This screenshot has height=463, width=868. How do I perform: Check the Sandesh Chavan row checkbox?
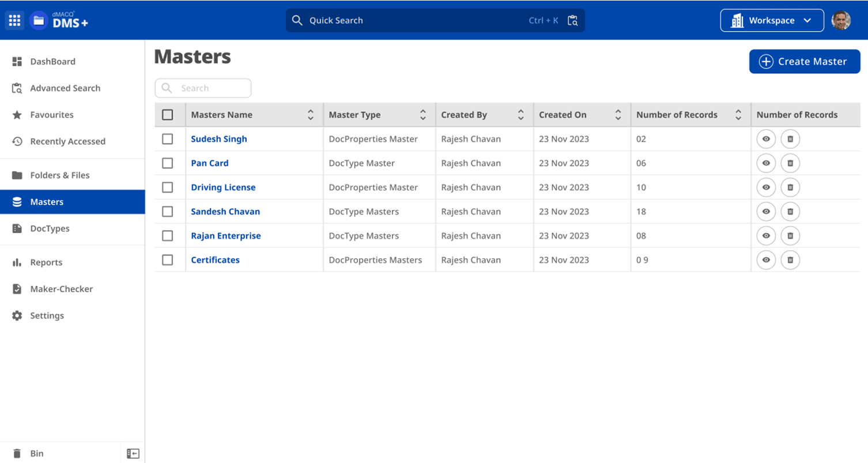(168, 212)
